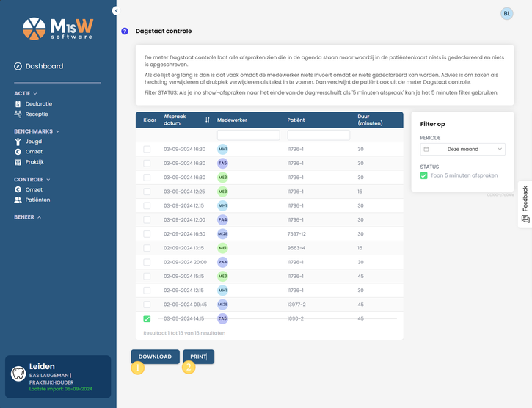Check Klaar for the 13977-2 appointment
This screenshot has height=408, width=532.
(x=147, y=305)
